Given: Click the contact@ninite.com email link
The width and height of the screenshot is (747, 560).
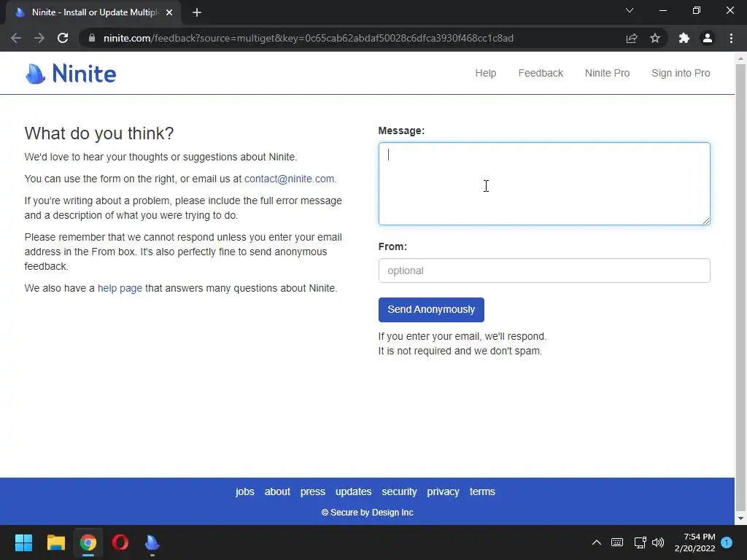Looking at the screenshot, I should click(x=289, y=179).
